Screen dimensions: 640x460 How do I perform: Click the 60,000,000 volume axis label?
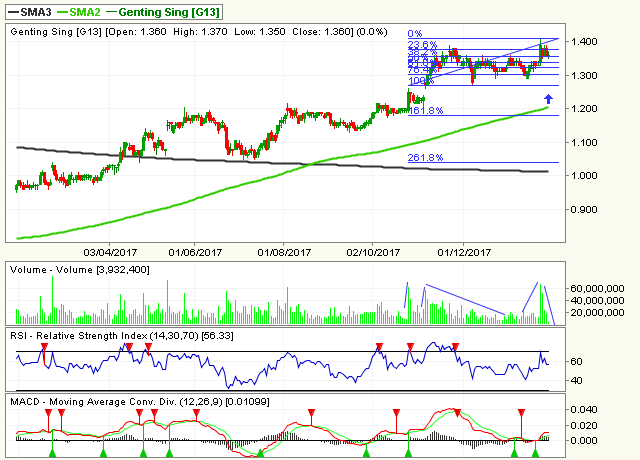coord(597,289)
